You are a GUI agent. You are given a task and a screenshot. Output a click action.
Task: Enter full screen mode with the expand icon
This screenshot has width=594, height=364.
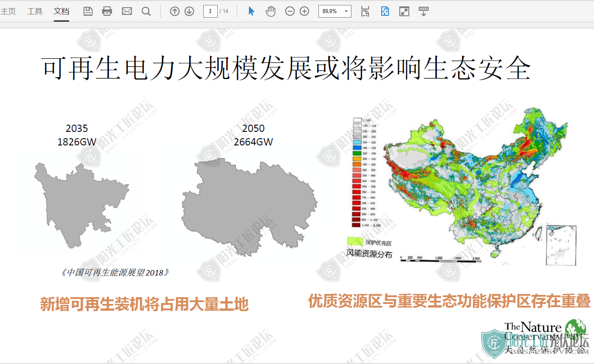click(404, 11)
